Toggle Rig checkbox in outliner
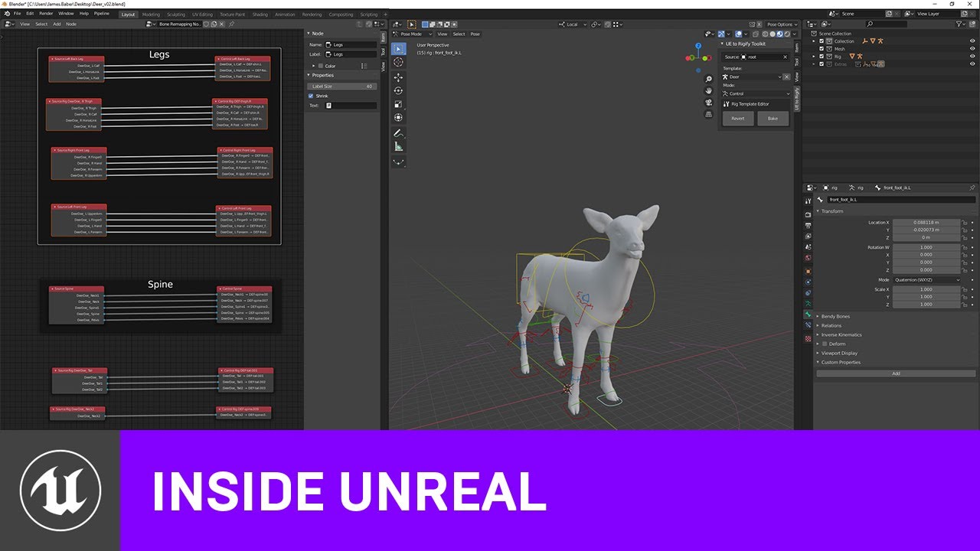The height and width of the screenshot is (551, 980). point(822,56)
